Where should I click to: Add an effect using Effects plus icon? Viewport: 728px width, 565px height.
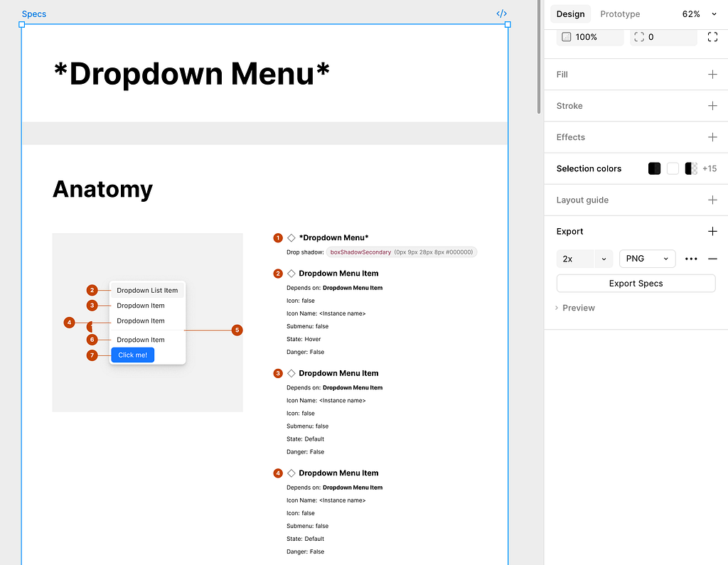tap(712, 137)
